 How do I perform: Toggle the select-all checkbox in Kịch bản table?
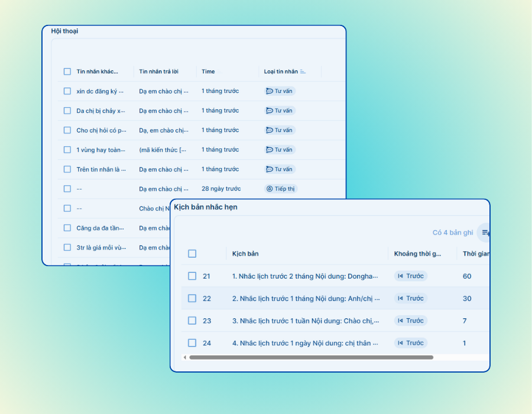point(192,254)
